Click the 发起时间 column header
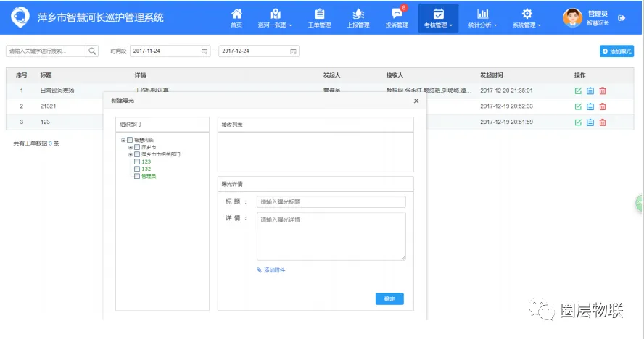Viewport: 644px width, 339px height. tap(492, 75)
